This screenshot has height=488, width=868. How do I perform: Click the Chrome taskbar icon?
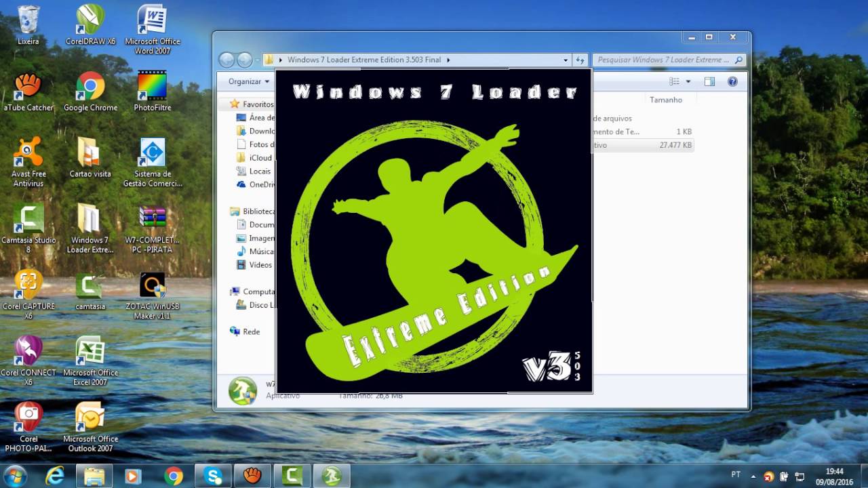pos(173,476)
